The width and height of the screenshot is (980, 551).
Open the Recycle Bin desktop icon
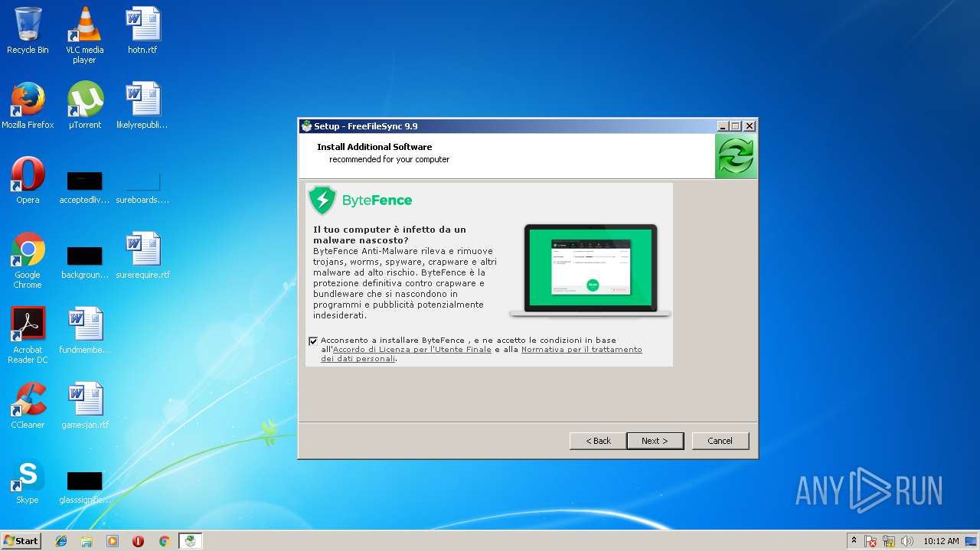click(x=28, y=31)
